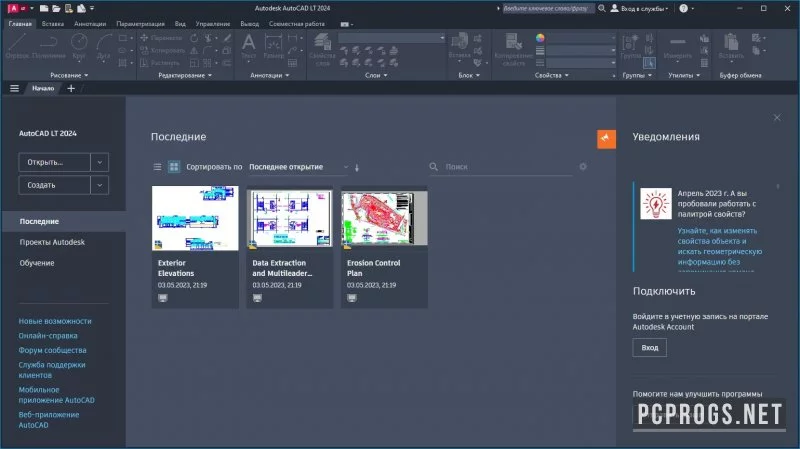Open the Онлайн-справка link
Screen dimensions: 800x449
(48, 336)
